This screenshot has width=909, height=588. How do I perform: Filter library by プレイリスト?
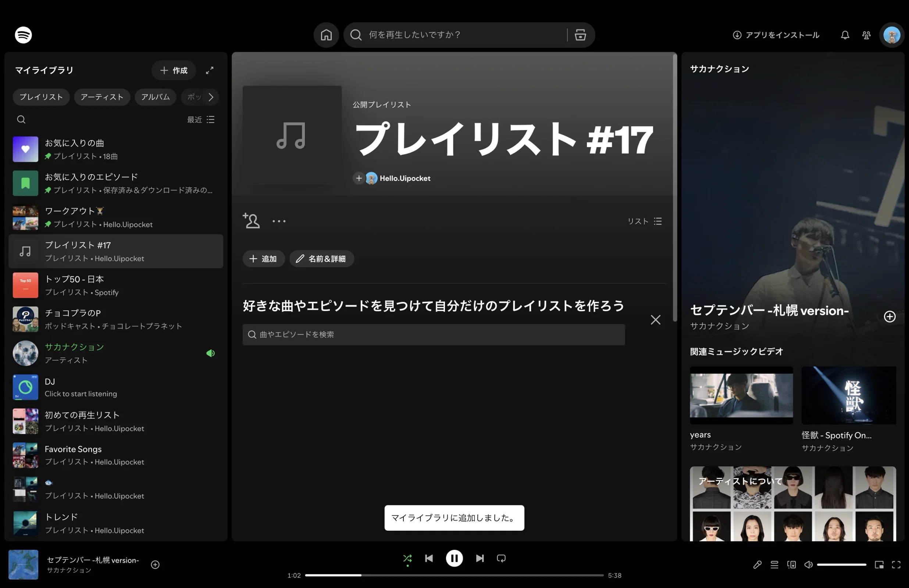[x=41, y=97]
